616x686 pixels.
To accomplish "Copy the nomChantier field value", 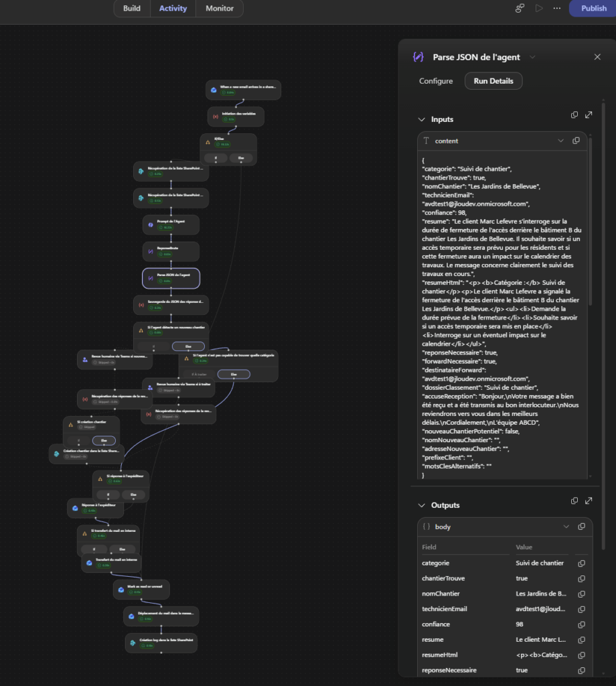I will 581,594.
